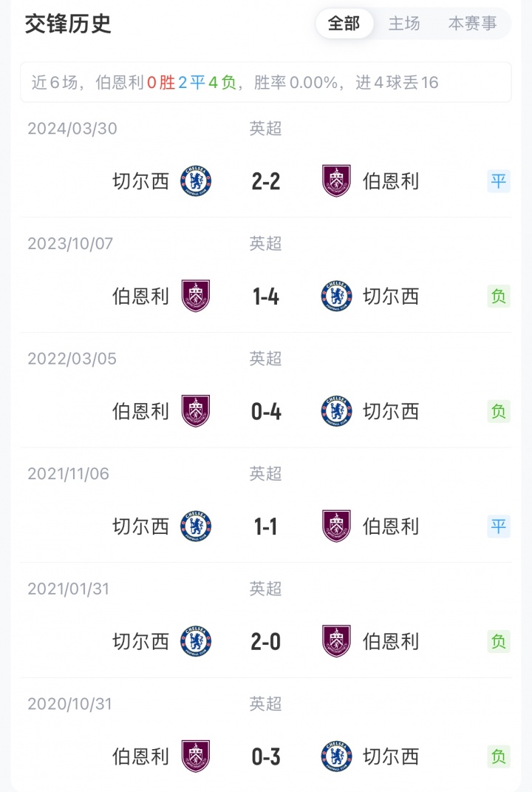This screenshot has width=532, height=792.
Task: Click the 近6场 summary statistics bar
Action: [x=265, y=82]
